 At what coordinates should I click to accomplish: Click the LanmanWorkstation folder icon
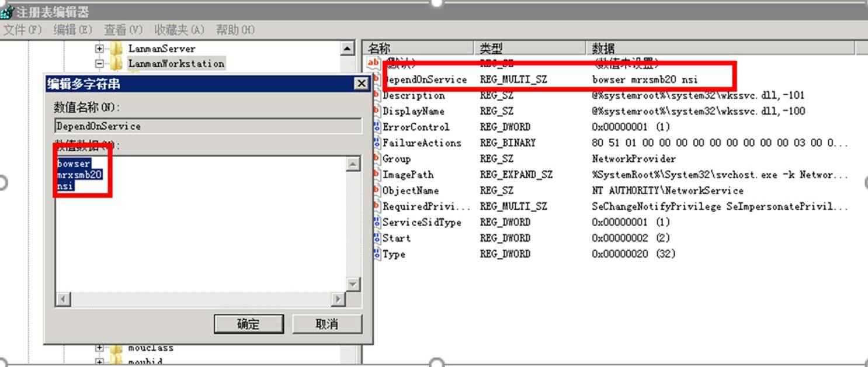tap(117, 64)
